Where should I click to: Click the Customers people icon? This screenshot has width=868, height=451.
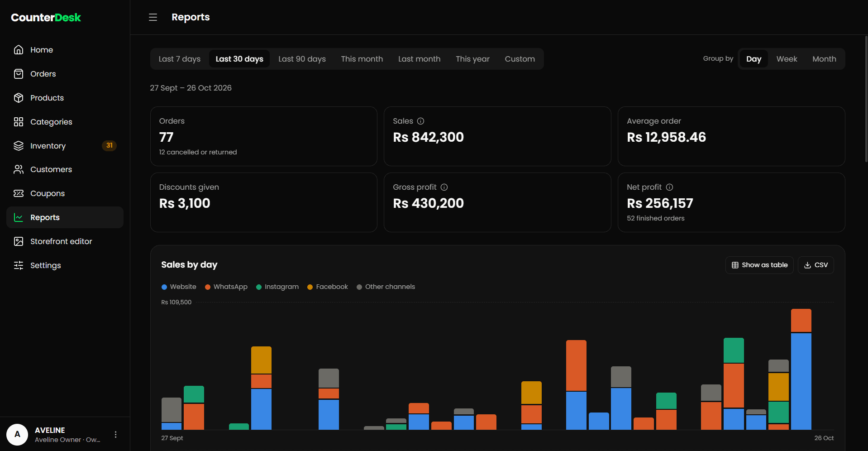click(19, 169)
